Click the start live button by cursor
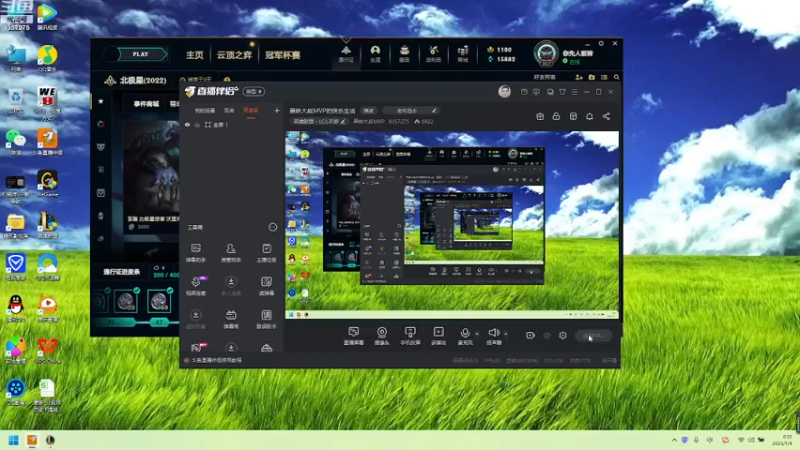The height and width of the screenshot is (450, 800). (x=593, y=335)
